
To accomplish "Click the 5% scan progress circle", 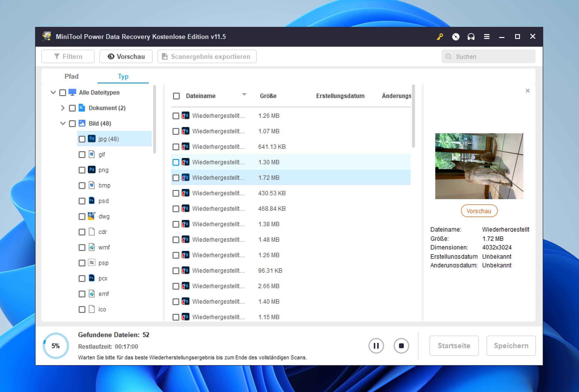I will 56,346.
